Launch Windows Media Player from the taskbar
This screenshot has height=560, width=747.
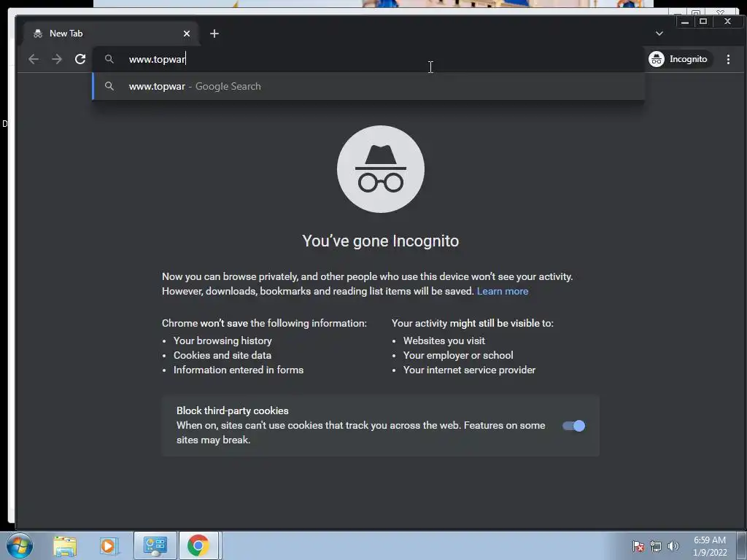tap(109, 545)
